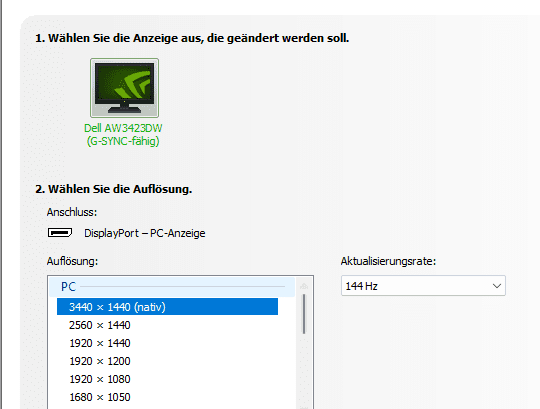The width and height of the screenshot is (540, 409).
Task: Click the DisplayPort – PC-Anzeige text
Action: 145,233
